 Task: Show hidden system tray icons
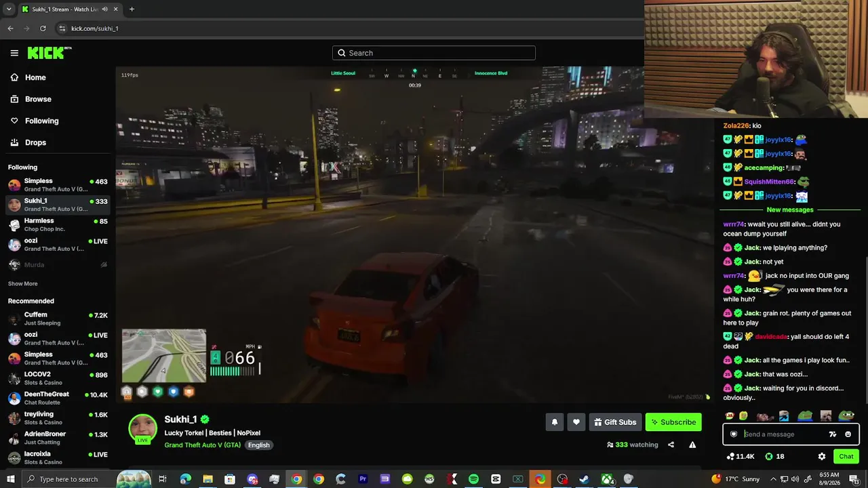(773, 479)
